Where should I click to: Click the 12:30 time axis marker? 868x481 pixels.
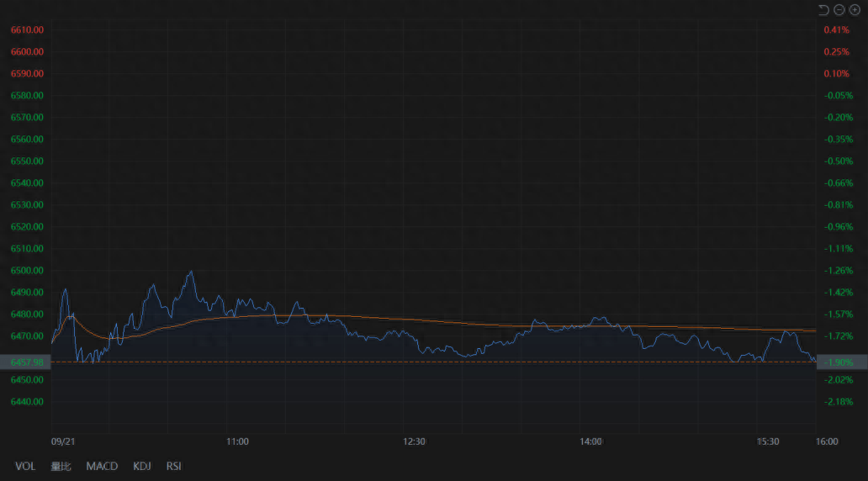point(415,441)
